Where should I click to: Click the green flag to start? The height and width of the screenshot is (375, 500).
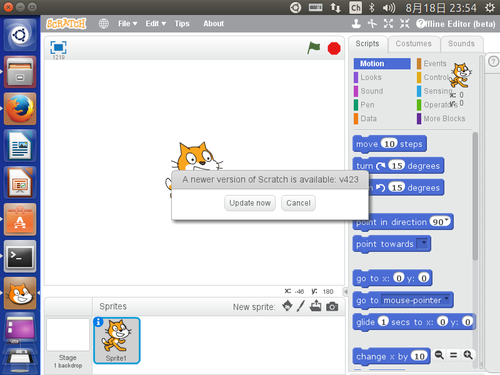(x=313, y=48)
